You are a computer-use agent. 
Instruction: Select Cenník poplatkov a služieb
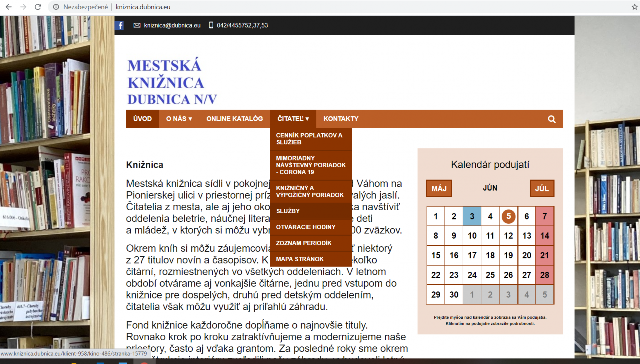coord(311,139)
